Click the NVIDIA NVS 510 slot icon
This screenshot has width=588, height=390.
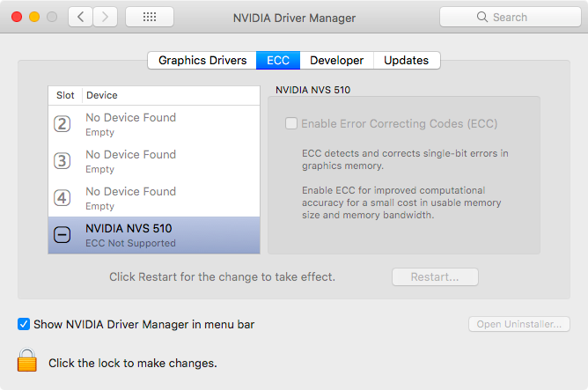[62, 235]
